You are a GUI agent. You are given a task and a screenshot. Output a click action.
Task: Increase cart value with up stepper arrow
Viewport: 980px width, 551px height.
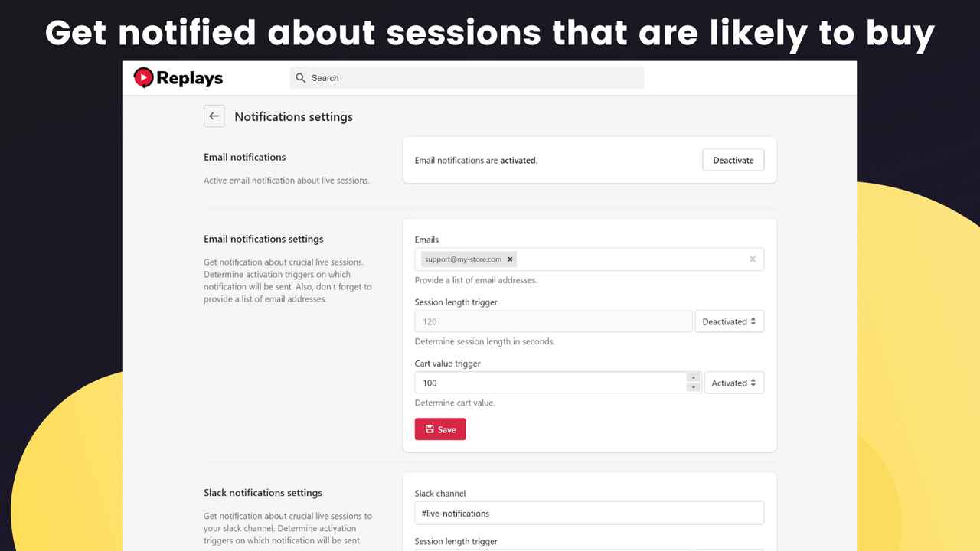(x=694, y=377)
